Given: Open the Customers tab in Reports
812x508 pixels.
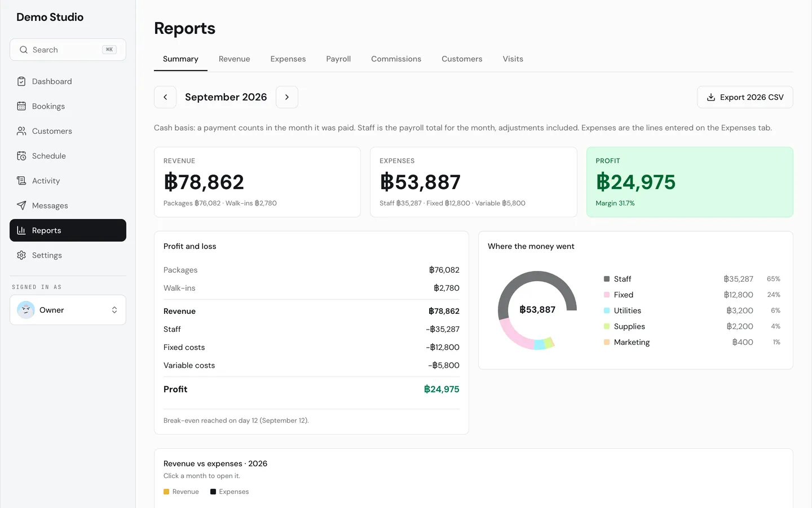Looking at the screenshot, I should click(x=462, y=59).
